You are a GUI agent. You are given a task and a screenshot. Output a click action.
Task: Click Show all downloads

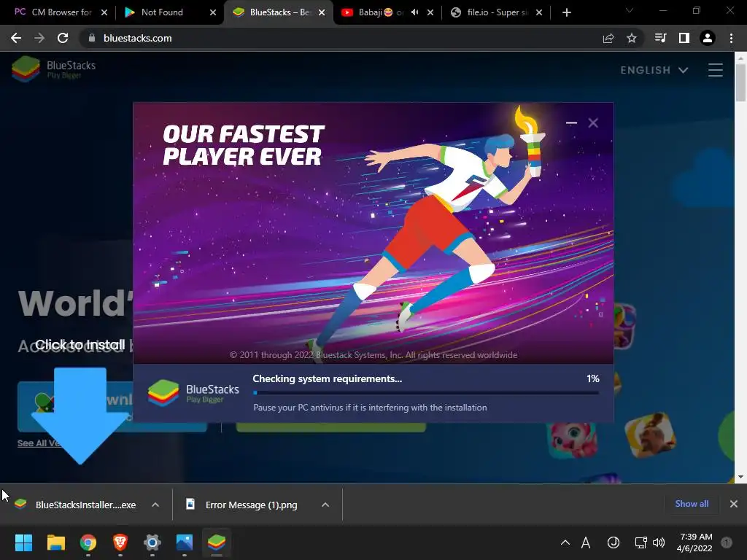(692, 504)
